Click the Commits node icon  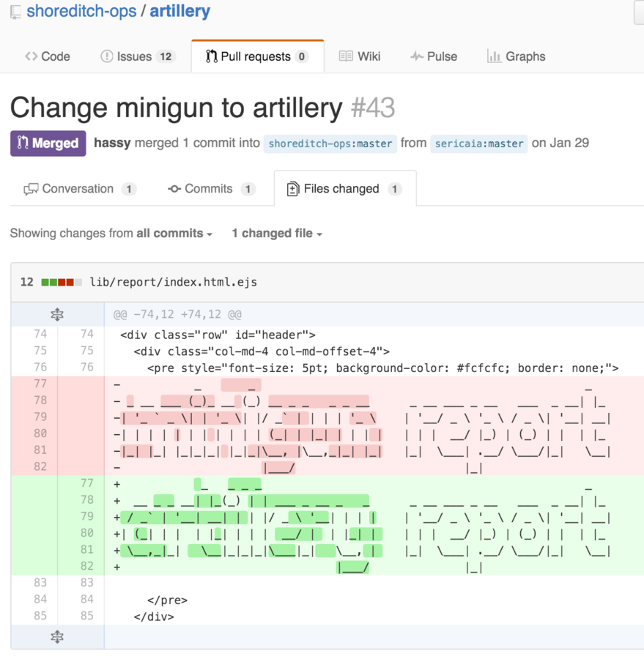tap(174, 189)
